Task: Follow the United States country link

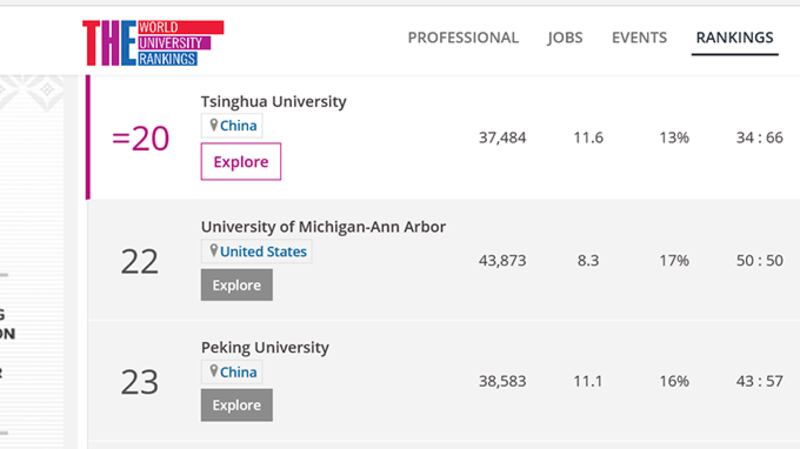Action: [x=263, y=251]
